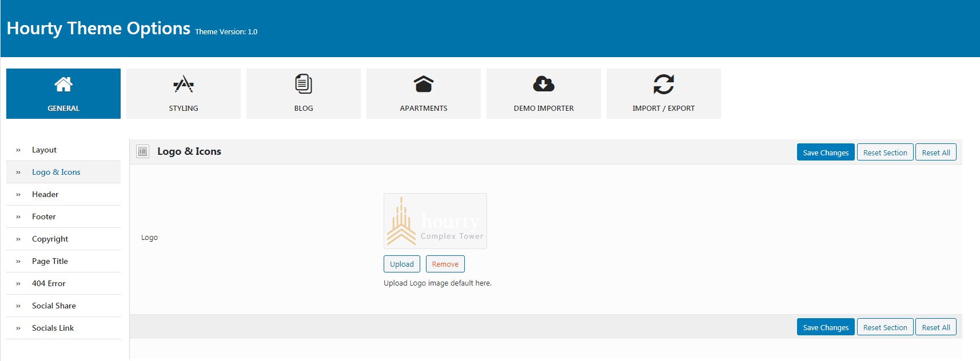The image size is (980, 361).
Task: Open the Styling section icon
Action: point(184,85)
